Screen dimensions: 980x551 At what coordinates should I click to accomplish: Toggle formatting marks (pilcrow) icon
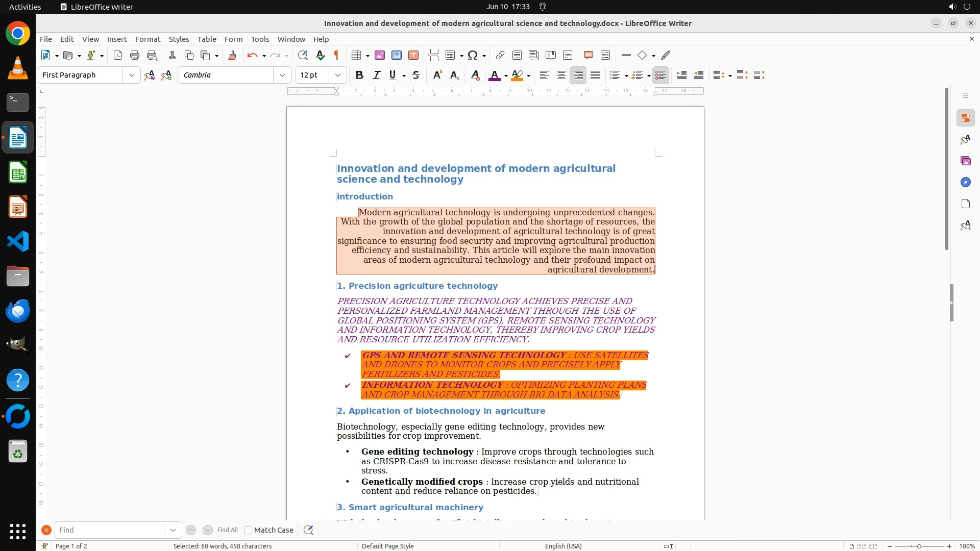pyautogui.click(x=336, y=56)
